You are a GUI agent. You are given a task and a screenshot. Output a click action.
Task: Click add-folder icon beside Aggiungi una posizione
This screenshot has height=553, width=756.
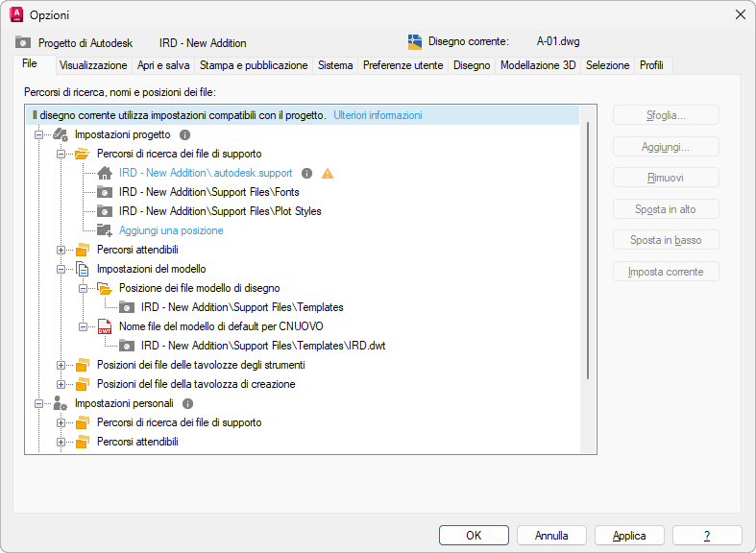105,230
